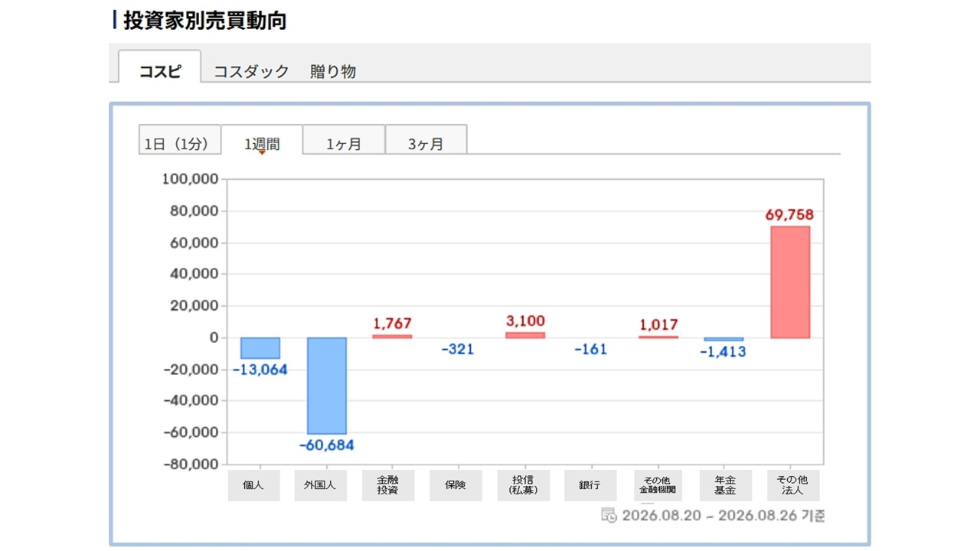980x551 pixels.
Task: Click the 3,100 value label
Action: point(526,321)
